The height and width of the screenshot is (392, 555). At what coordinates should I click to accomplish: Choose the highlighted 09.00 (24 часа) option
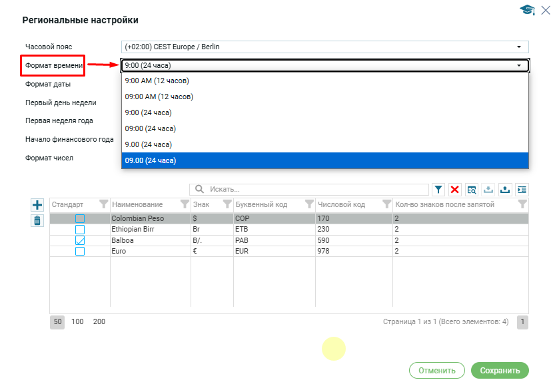151,160
